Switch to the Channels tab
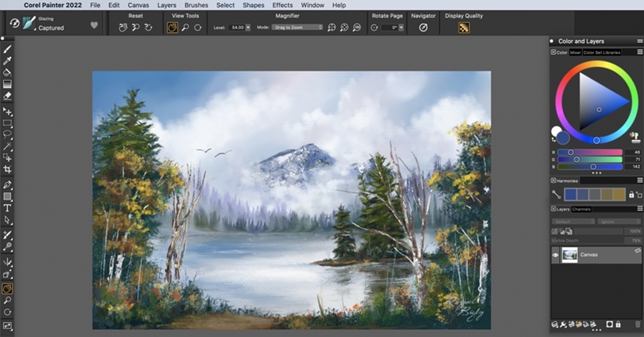Viewport: 644px width, 337px height. coord(581,209)
